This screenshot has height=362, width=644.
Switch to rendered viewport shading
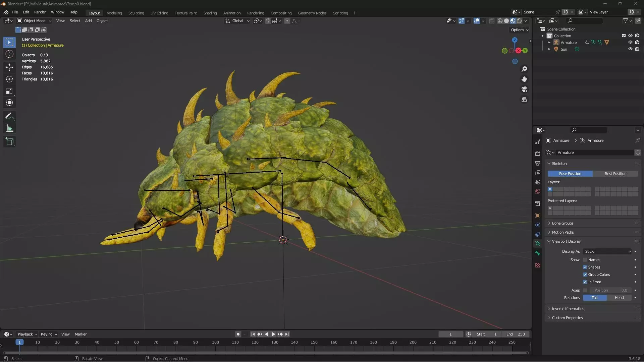pyautogui.click(x=519, y=21)
